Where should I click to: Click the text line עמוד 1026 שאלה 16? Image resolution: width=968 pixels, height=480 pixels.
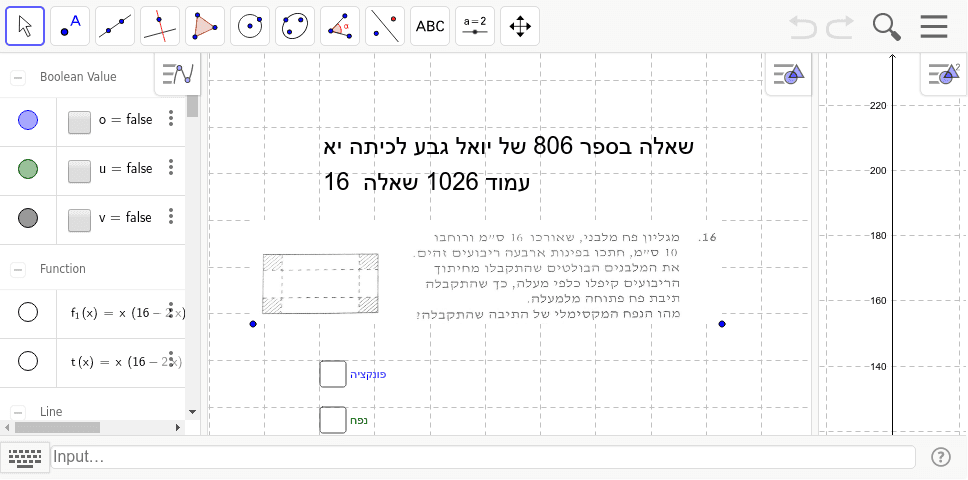pyautogui.click(x=427, y=183)
